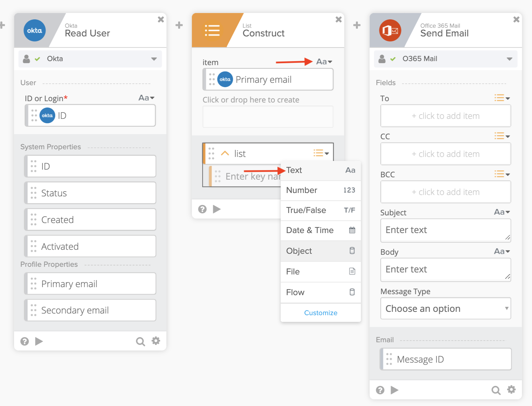Choose Object from the type menu
The height and width of the screenshot is (406, 532).
[x=321, y=251]
